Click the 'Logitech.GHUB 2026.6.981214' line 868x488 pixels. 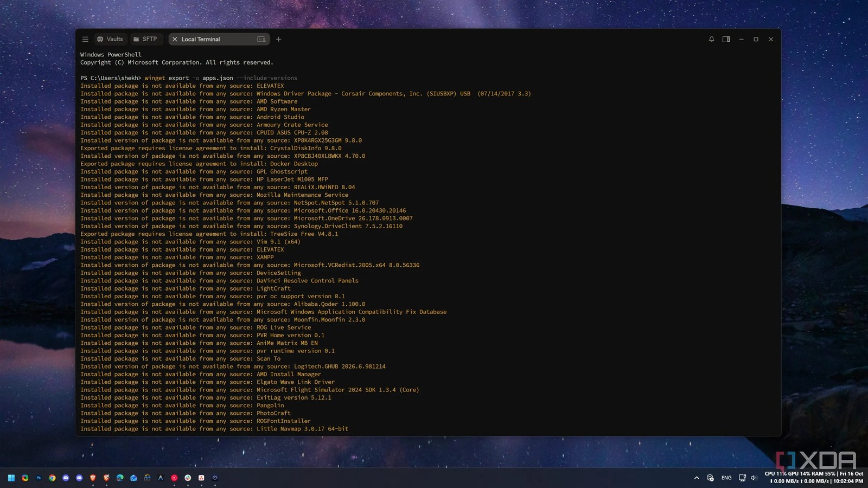(233, 367)
